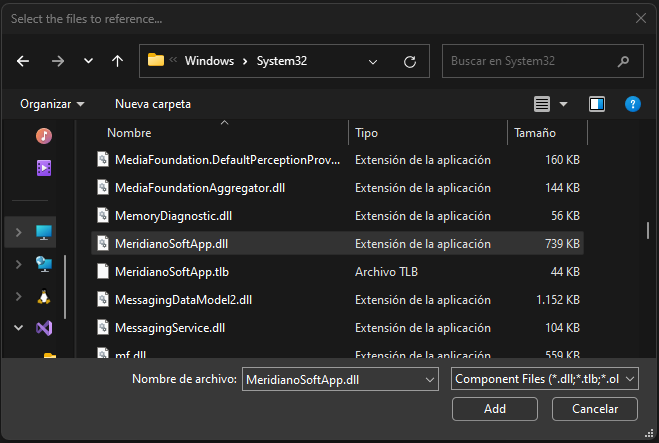
Task: Select MemoryDiagnostic.dll file
Action: 337,216
